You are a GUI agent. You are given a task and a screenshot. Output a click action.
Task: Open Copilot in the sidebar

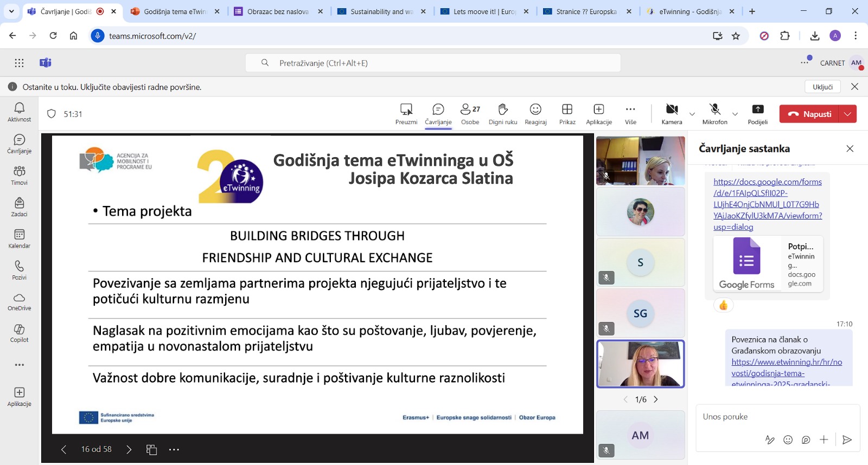pyautogui.click(x=19, y=333)
